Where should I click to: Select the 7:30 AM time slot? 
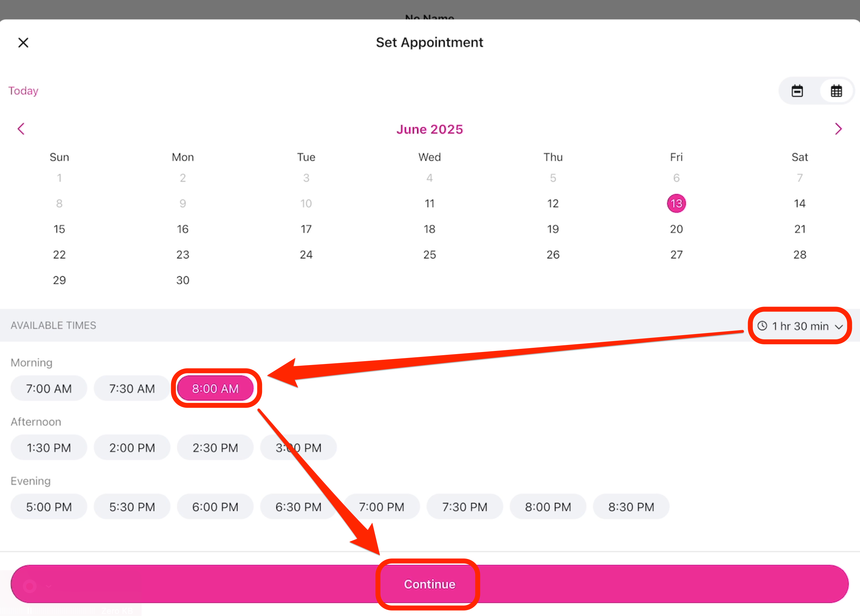point(132,389)
